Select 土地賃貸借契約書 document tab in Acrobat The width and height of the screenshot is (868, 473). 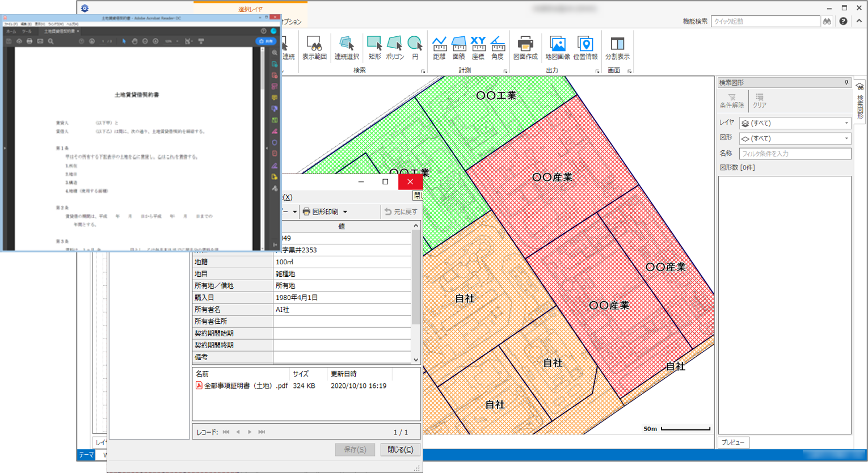point(59,31)
